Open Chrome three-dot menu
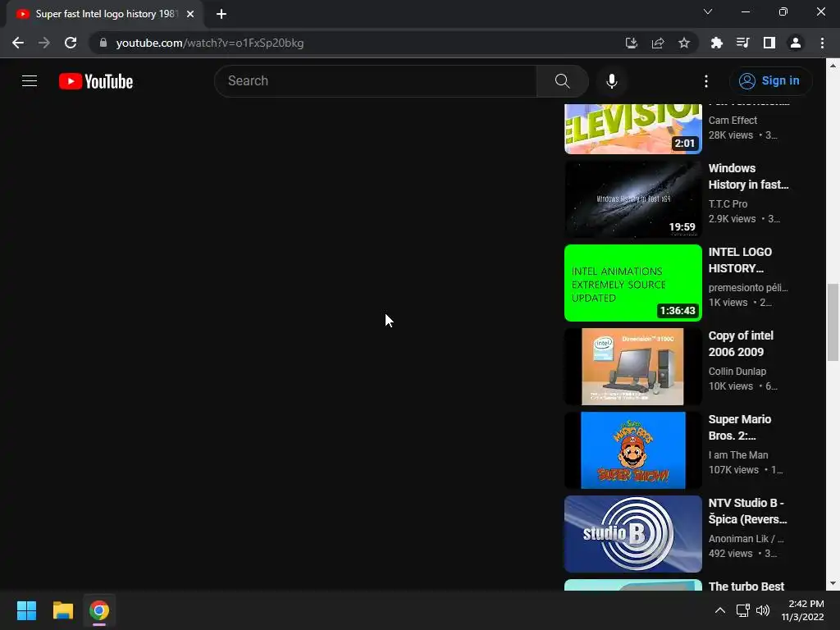This screenshot has height=630, width=840. pos(822,43)
